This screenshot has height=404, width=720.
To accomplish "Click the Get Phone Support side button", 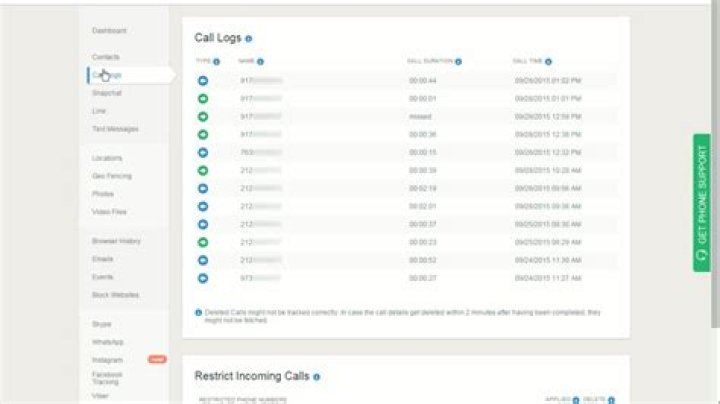I will point(702,203).
